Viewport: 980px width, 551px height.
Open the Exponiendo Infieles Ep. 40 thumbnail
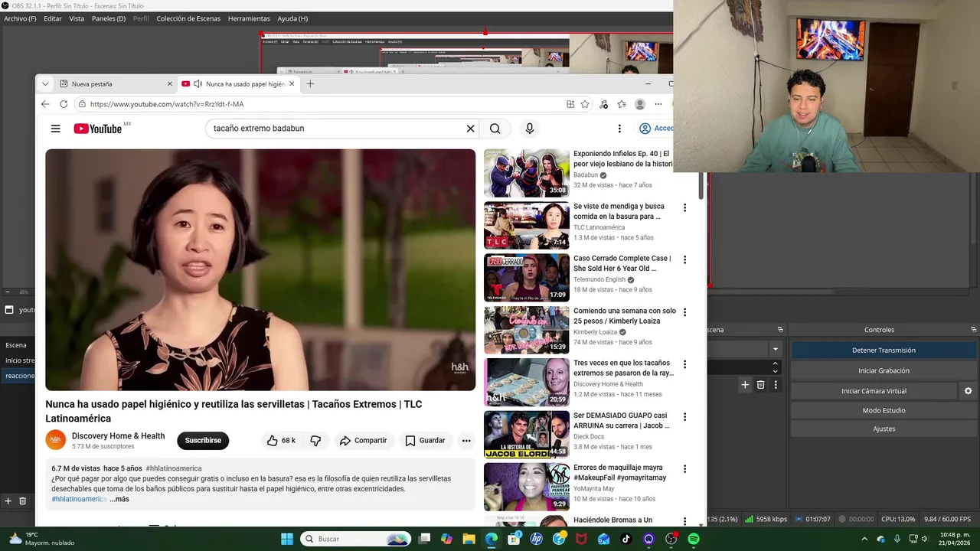pyautogui.click(x=526, y=173)
